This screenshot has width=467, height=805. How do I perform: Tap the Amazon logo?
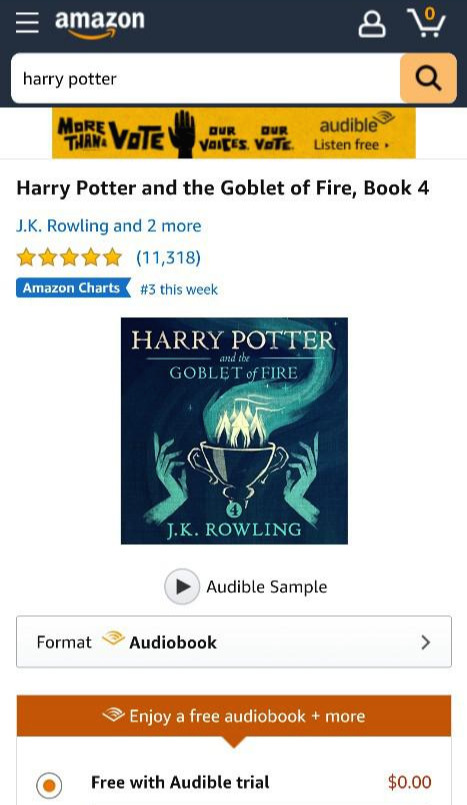click(100, 24)
